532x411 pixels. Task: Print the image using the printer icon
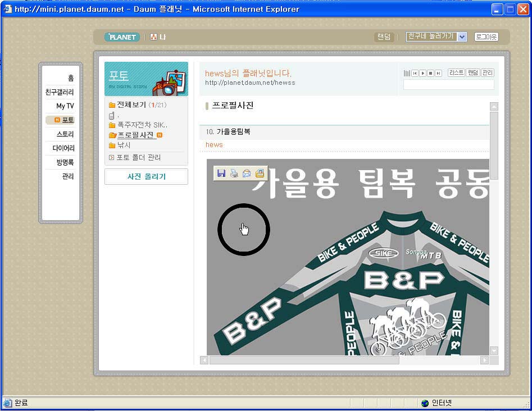click(x=234, y=173)
